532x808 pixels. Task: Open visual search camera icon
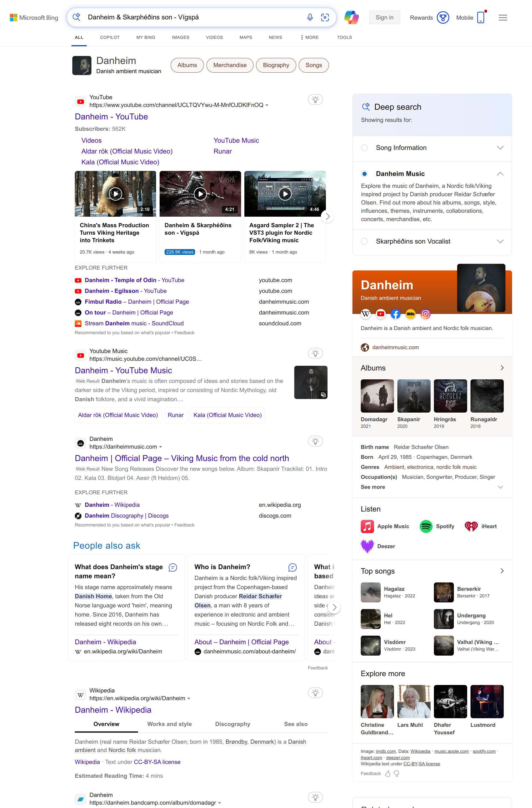point(324,17)
